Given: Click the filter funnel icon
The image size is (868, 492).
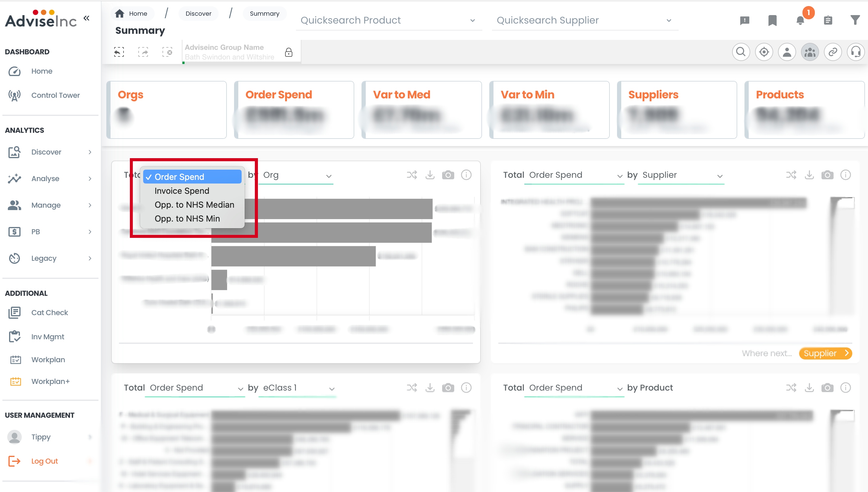Looking at the screenshot, I should pos(855,20).
